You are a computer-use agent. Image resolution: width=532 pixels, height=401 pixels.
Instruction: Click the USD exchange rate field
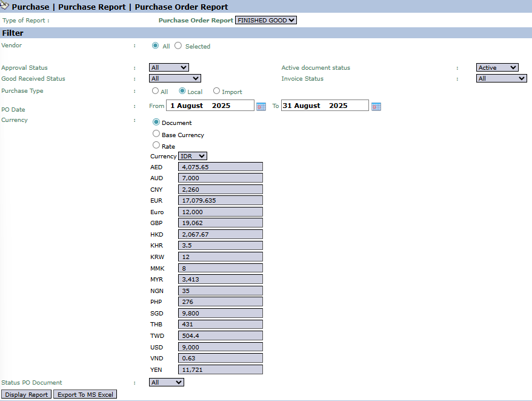[x=221, y=347]
